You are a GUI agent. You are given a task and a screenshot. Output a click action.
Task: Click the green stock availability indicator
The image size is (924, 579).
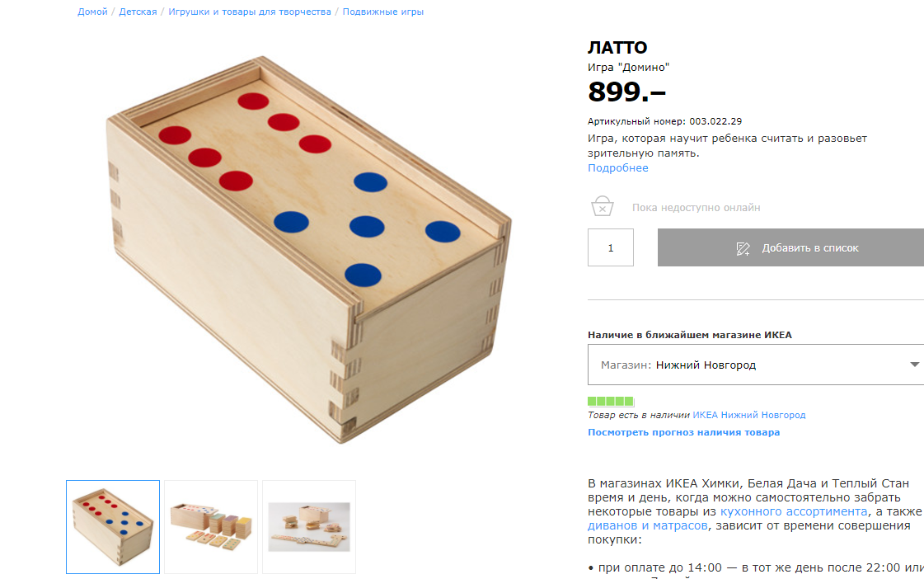(611, 401)
